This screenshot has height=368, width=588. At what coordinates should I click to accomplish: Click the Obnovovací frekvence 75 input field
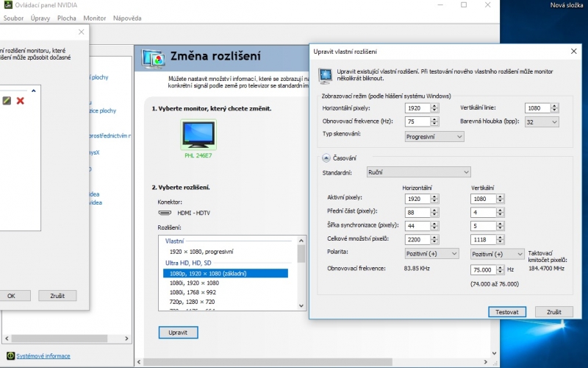417,121
